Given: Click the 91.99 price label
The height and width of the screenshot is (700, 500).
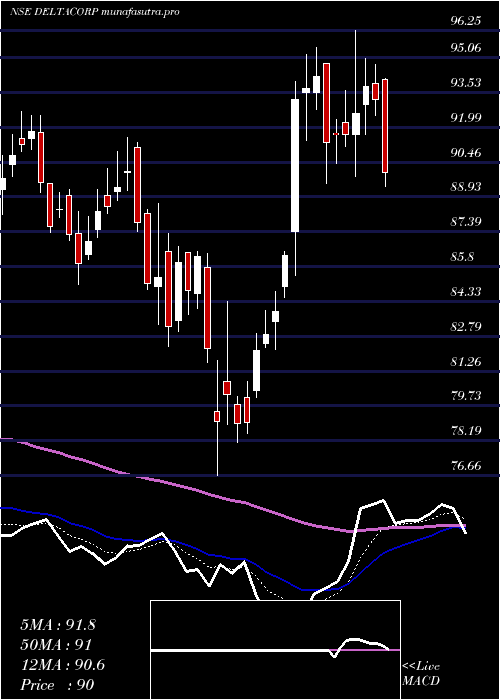Looking at the screenshot, I should tap(466, 117).
